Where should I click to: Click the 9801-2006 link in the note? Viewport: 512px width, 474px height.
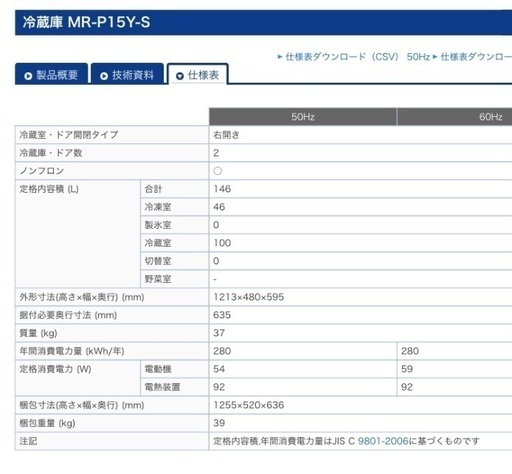click(383, 441)
